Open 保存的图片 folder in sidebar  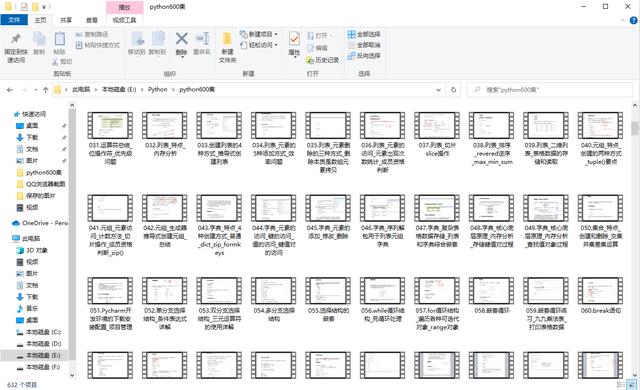(36, 196)
